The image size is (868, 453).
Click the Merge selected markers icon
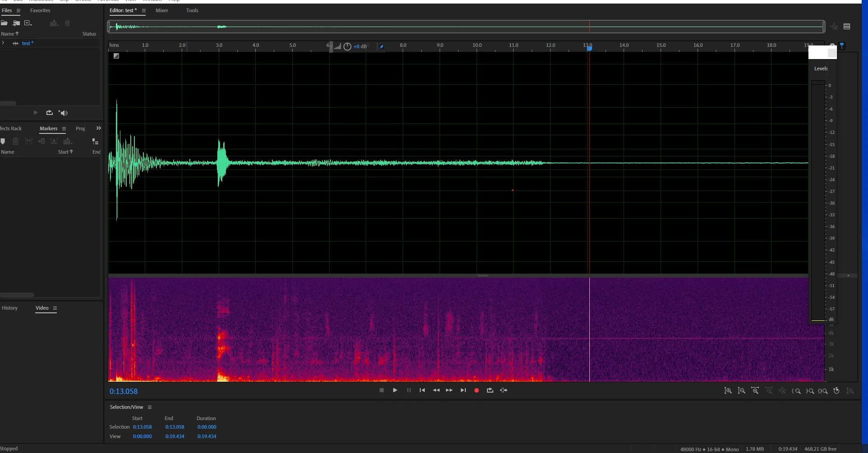(29, 142)
